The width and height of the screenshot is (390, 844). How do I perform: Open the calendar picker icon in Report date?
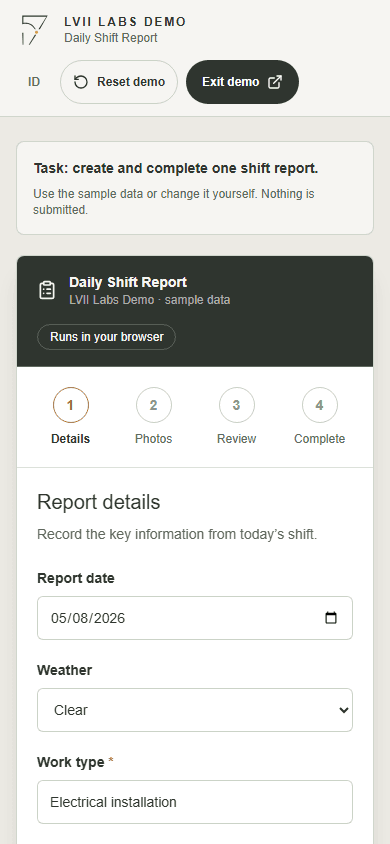[x=331, y=617]
